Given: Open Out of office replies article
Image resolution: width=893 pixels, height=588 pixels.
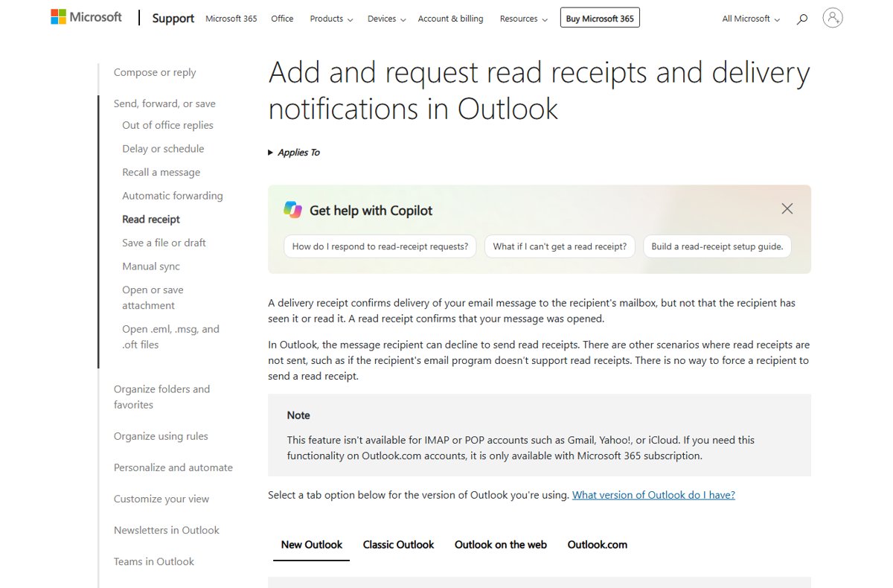Looking at the screenshot, I should [167, 125].
